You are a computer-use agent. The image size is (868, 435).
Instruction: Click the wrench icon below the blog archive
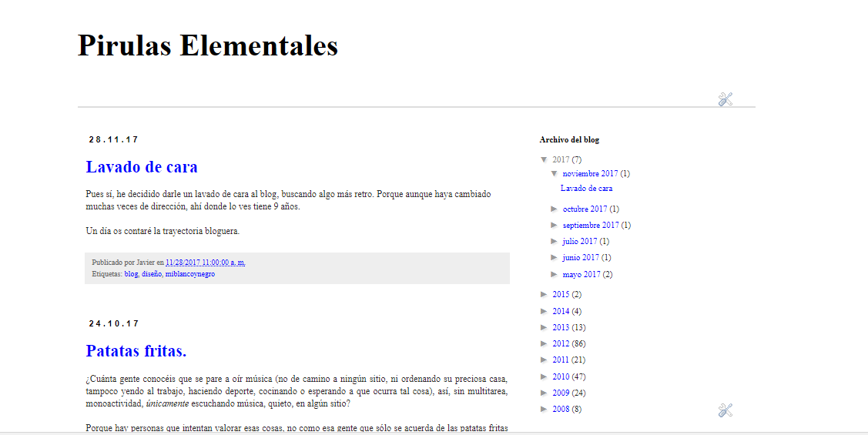pyautogui.click(x=725, y=410)
